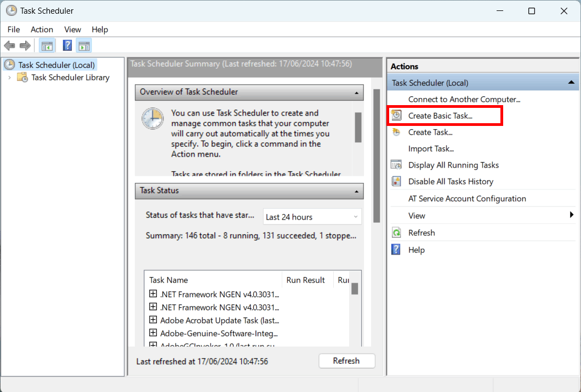
Task: Click the Create Basic Task action
Action: (440, 116)
